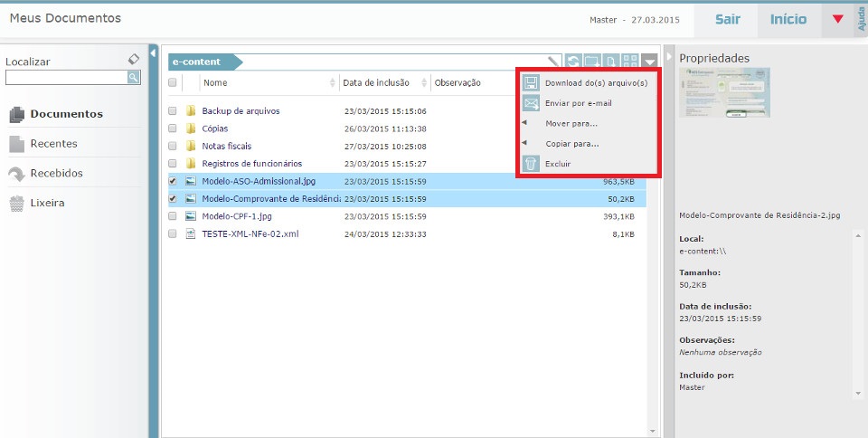Collapse the left sidebar panel arrow
Screen dimensions: 868x438
tap(153, 54)
